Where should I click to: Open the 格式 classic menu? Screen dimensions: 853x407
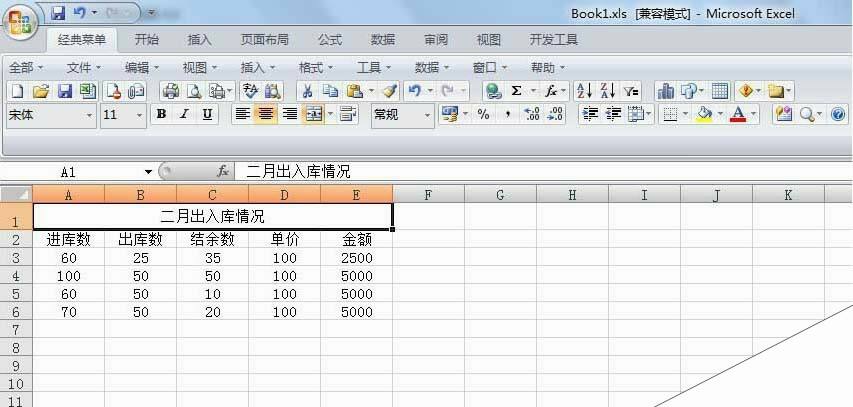coord(316,68)
